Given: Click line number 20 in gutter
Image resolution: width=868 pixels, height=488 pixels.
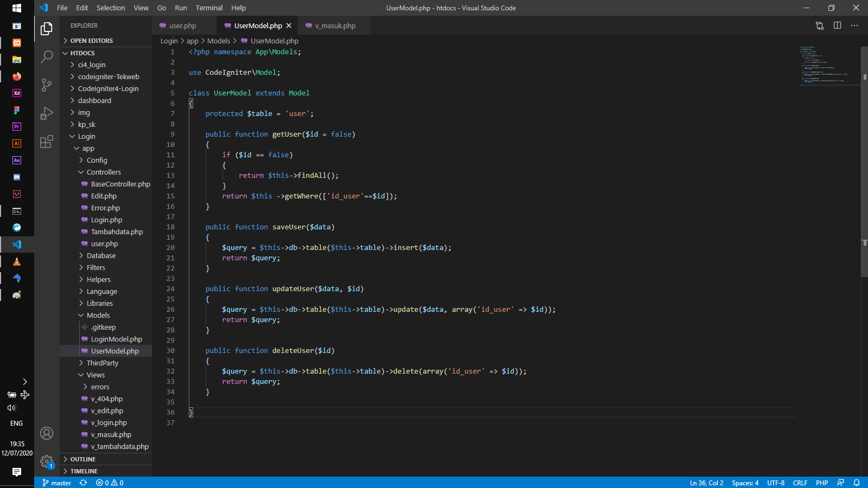Looking at the screenshot, I should point(170,247).
